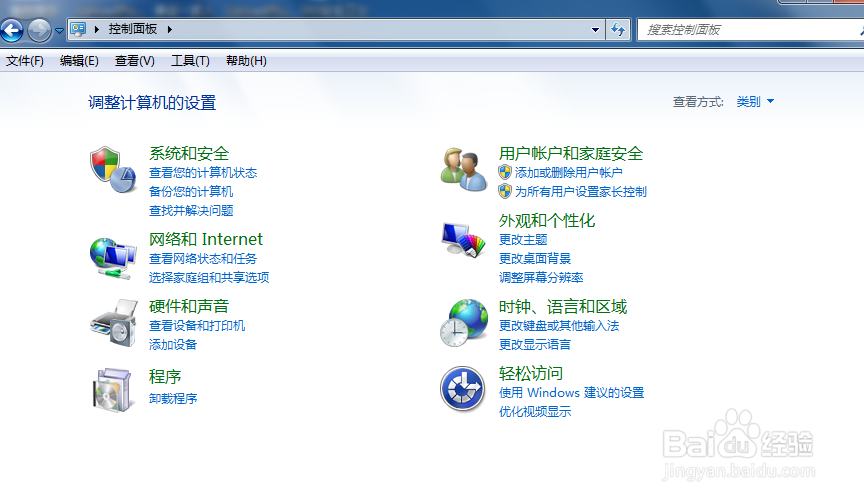Click 查找并解决问题 link
Viewport: 864px width, 501px height.
pos(191,211)
